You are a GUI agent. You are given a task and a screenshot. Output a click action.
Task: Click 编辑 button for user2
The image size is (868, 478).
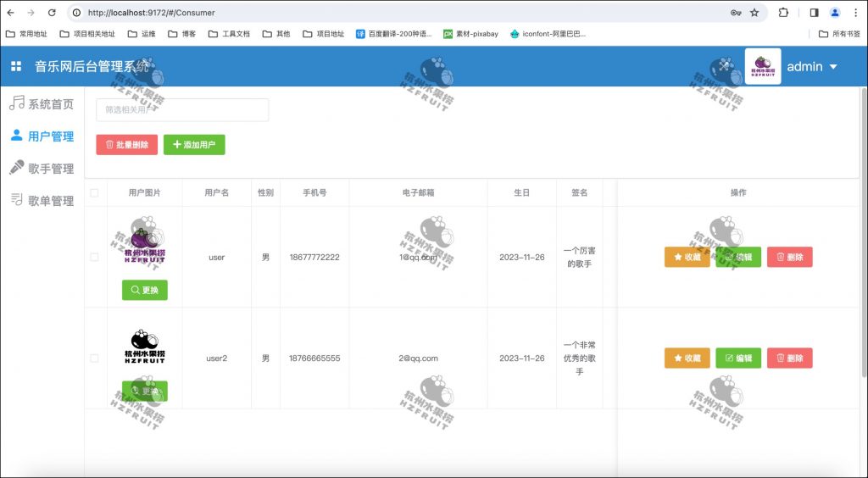pos(738,358)
